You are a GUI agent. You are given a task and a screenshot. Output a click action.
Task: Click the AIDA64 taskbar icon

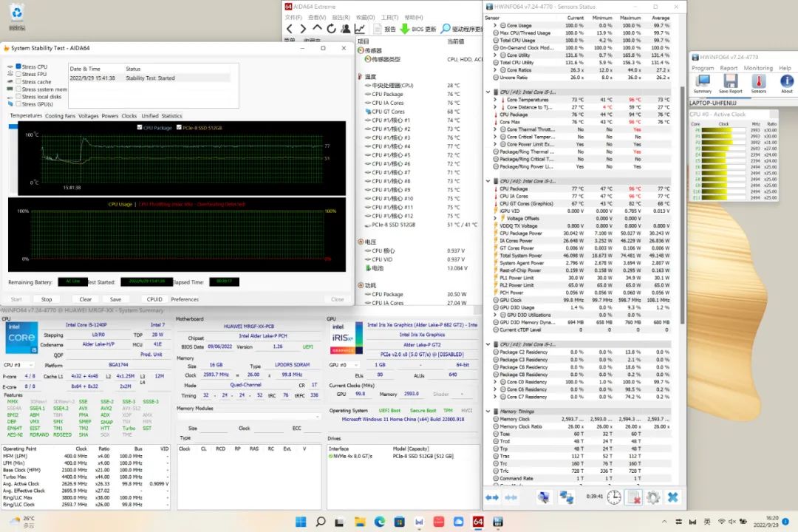pos(478,522)
